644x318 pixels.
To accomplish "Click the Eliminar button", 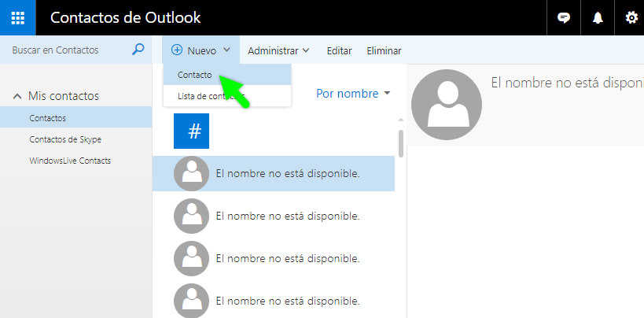I will (384, 50).
